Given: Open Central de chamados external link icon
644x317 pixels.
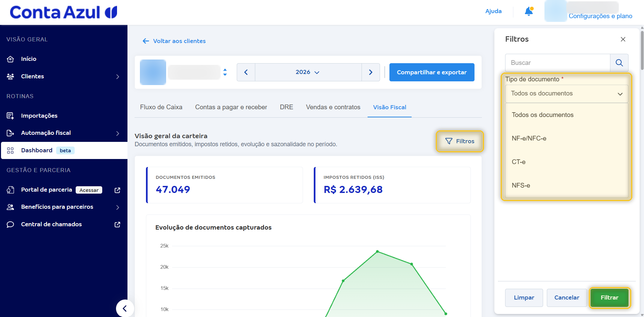Looking at the screenshot, I should click(x=117, y=225).
